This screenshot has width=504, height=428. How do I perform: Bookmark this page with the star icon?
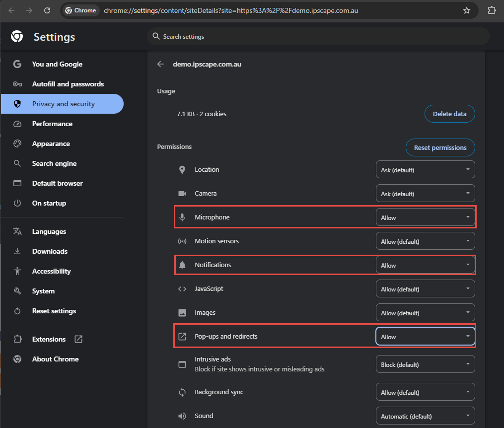[x=466, y=10]
